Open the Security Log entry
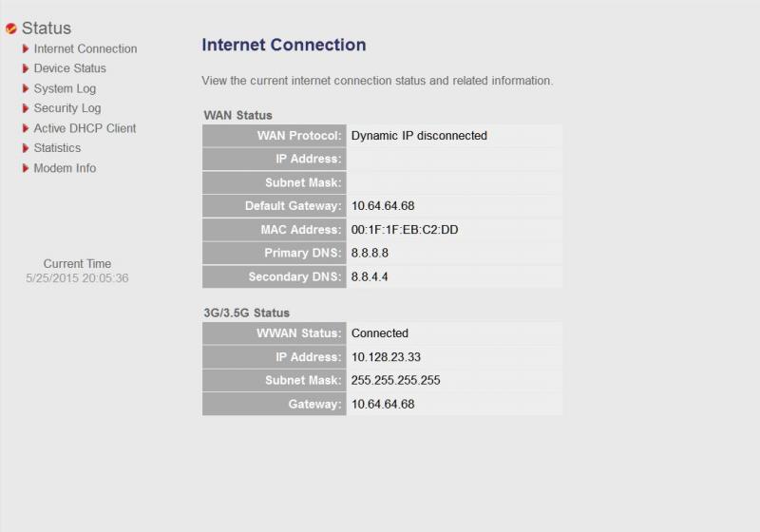Screen dimensions: 760x532 pos(67,108)
